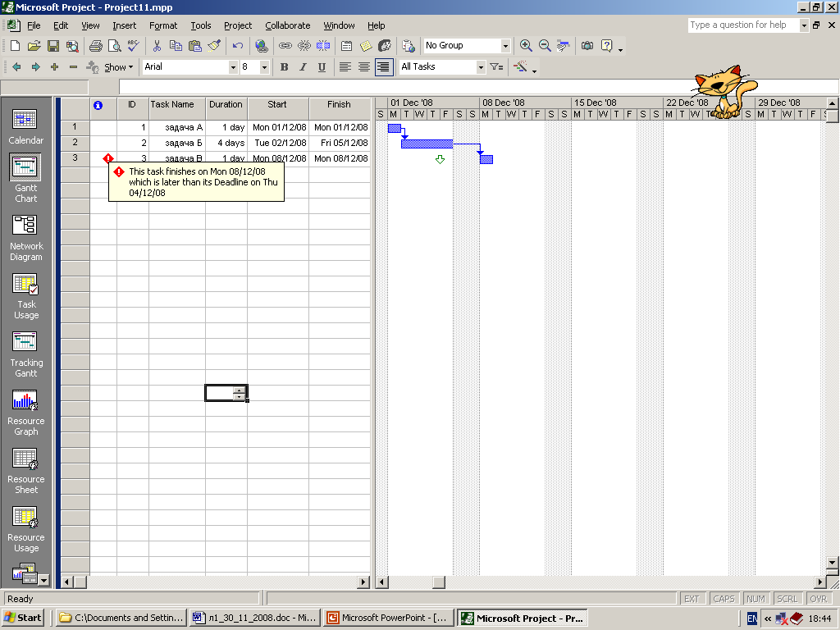
Task: Open the Tools menu
Action: tap(201, 25)
